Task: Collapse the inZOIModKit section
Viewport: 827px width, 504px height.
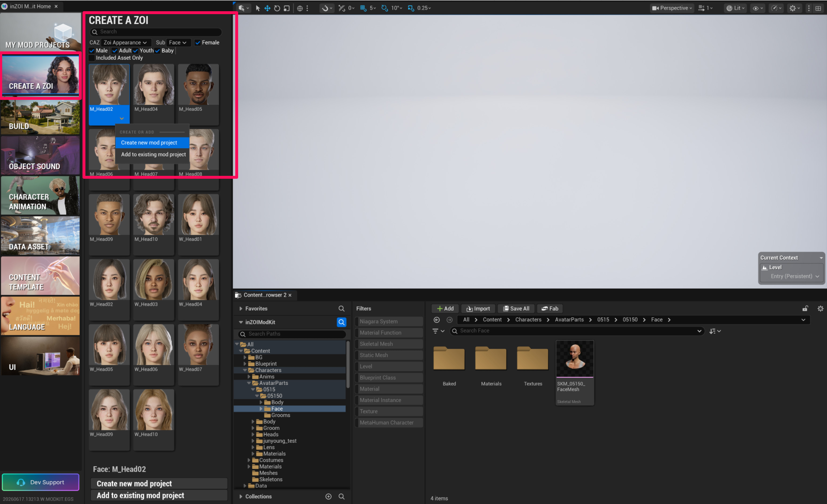Action: 241,322
